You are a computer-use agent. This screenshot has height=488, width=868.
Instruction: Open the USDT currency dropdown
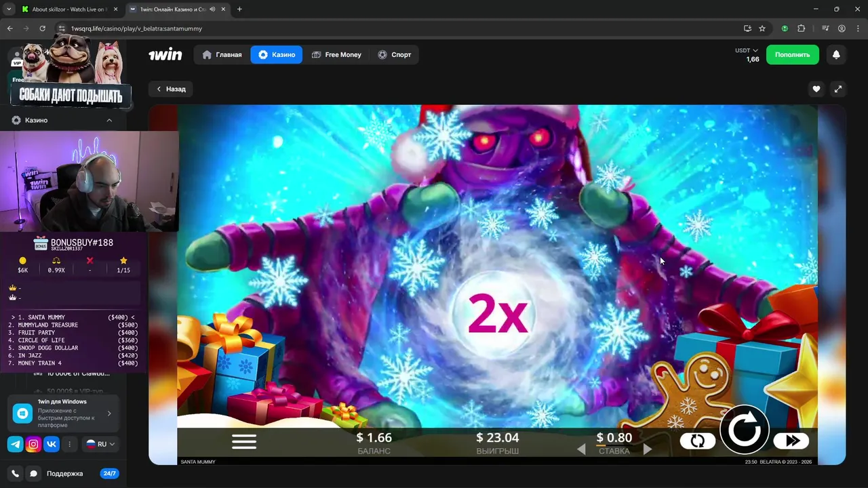pyautogui.click(x=747, y=50)
